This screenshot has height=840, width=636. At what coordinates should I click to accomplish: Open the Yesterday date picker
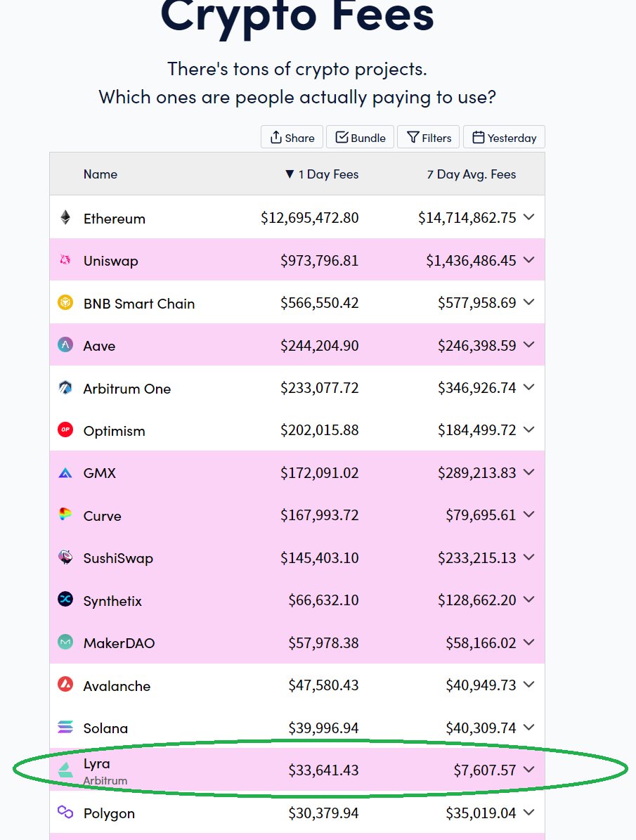(x=504, y=137)
